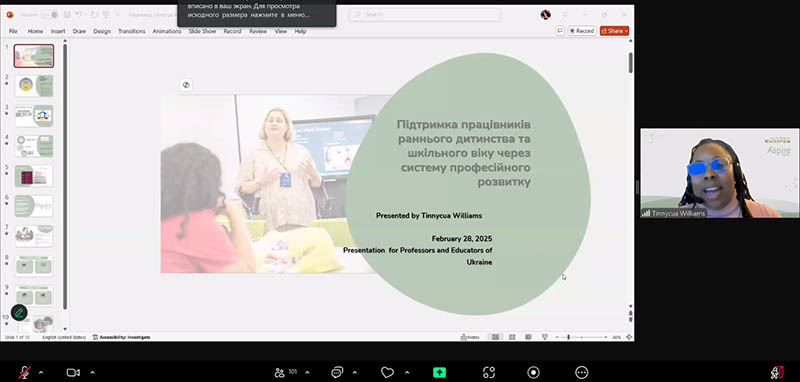Click the green share screen button
The height and width of the screenshot is (382, 800).
click(x=439, y=373)
